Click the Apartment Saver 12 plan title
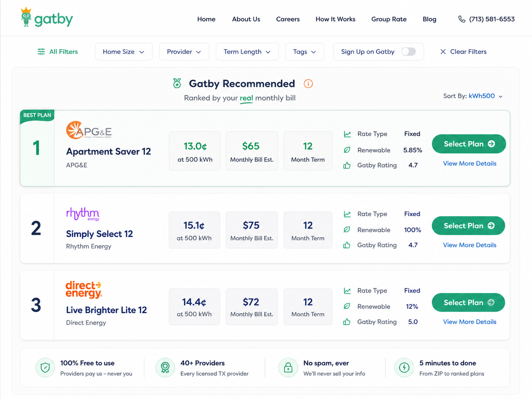532x399 pixels. [108, 152]
